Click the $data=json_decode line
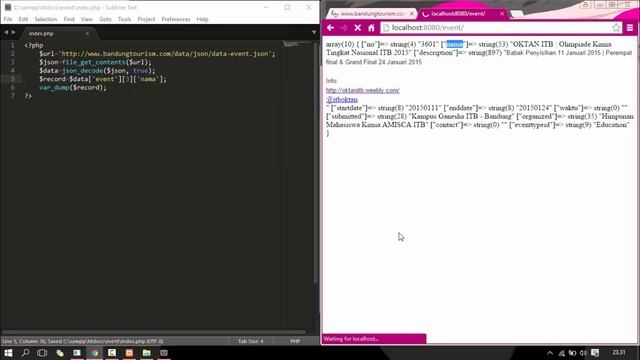This screenshot has height=360, width=640. (x=97, y=71)
